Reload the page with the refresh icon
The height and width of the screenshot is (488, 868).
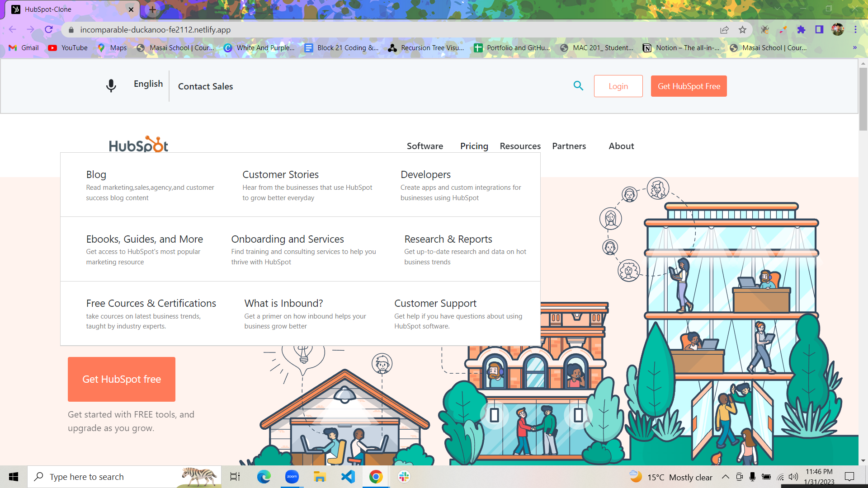[49, 30]
